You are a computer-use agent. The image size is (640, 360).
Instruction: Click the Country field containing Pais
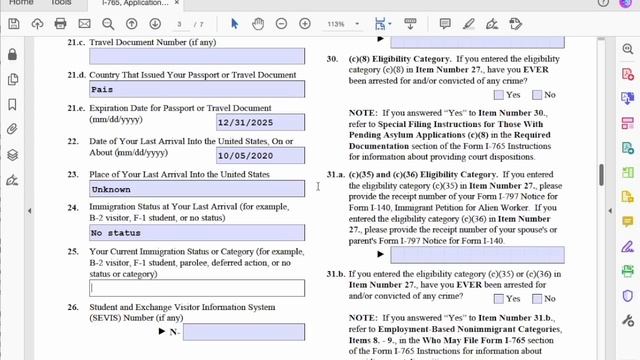click(x=197, y=89)
